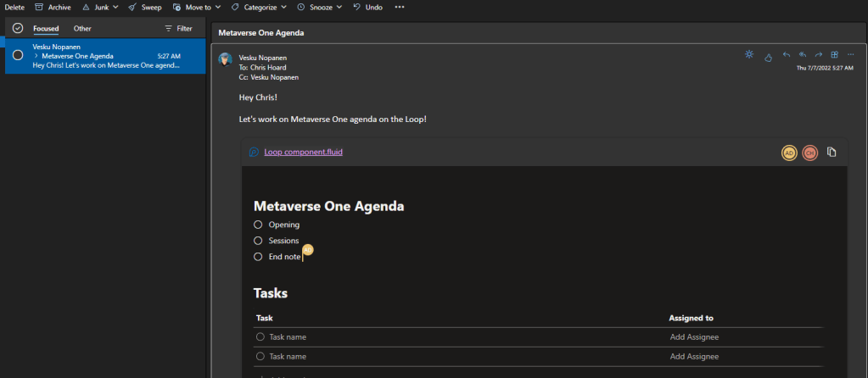Click the orange CH collaborator avatar
This screenshot has height=378, width=868.
coord(809,153)
